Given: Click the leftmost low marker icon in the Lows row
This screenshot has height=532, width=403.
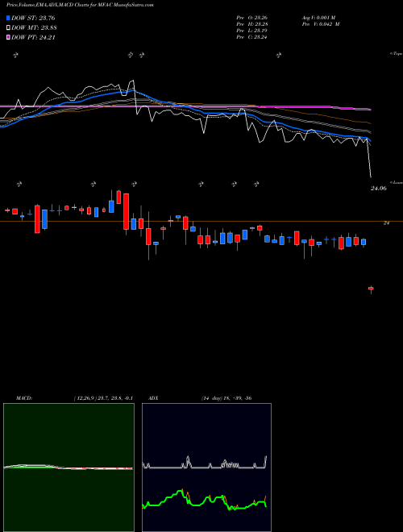Looking at the screenshot, I should (19, 185).
